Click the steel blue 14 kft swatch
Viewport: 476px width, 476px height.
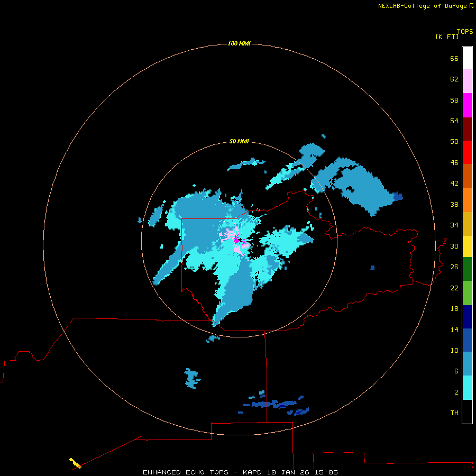click(x=467, y=363)
